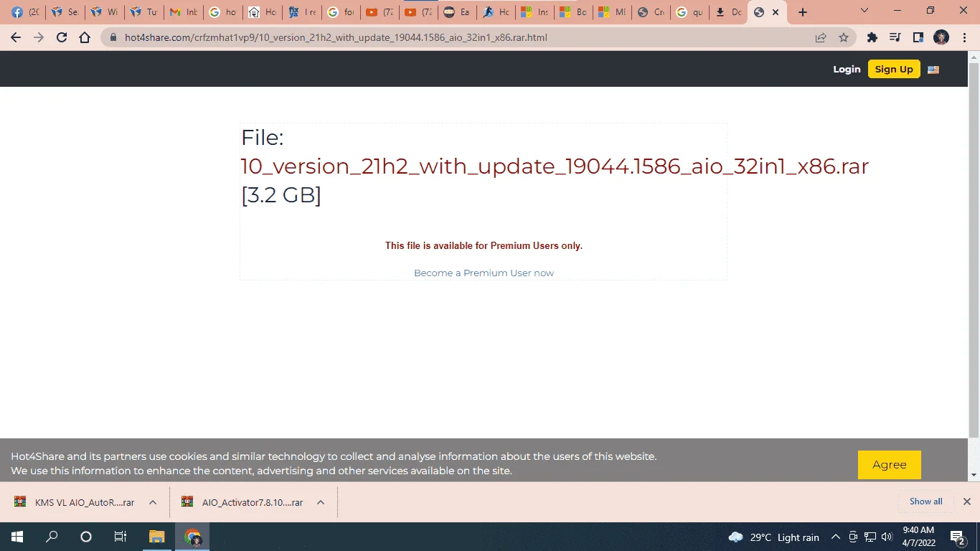Viewport: 980px width, 551px height.
Task: Show hidden system tray icons
Action: (x=836, y=537)
